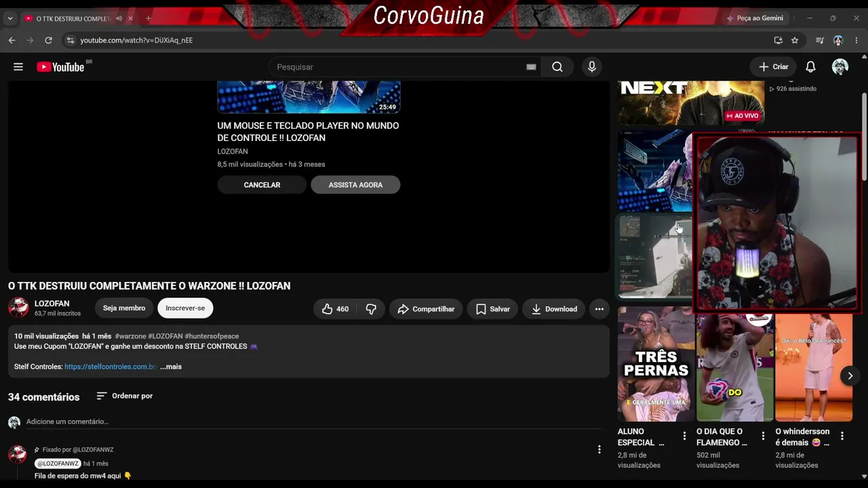Open the @LOZOFANWZ commenter handle
This screenshot has height=488, width=868.
[58, 464]
